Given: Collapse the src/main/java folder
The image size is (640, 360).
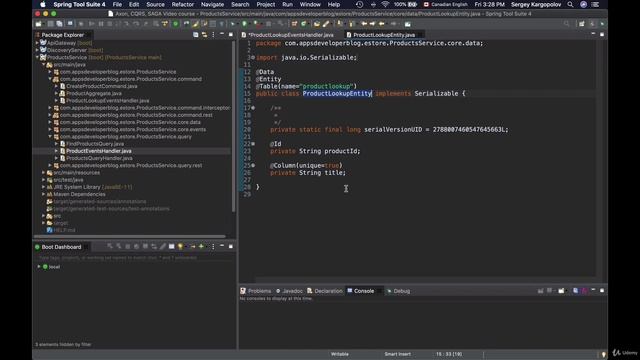Looking at the screenshot, I should tap(44, 64).
